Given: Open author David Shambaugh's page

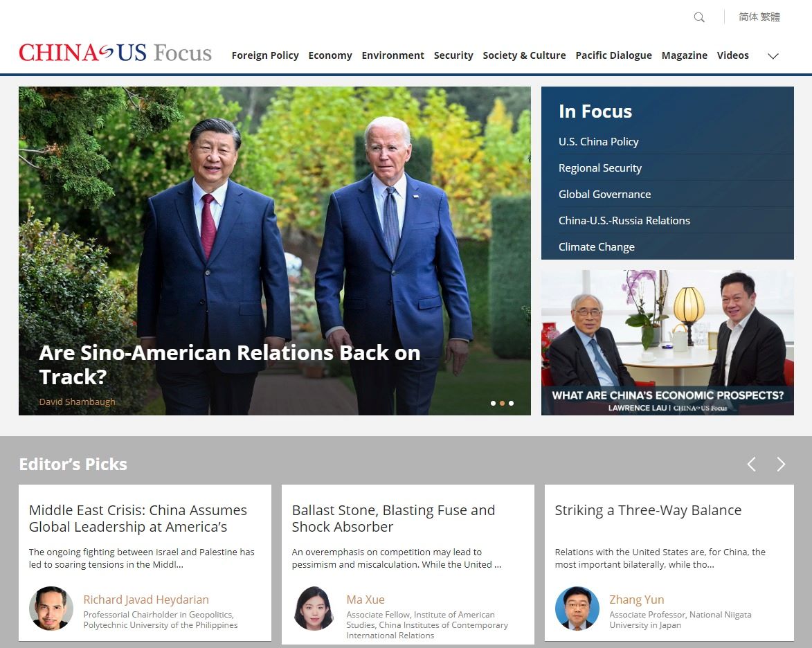Looking at the screenshot, I should (77, 402).
